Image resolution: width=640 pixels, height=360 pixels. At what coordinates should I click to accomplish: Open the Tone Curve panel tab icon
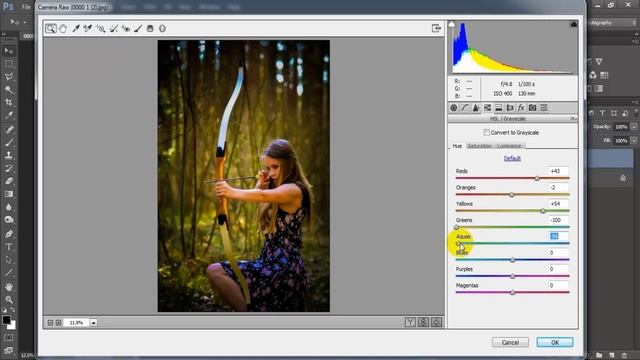pyautogui.click(x=465, y=108)
